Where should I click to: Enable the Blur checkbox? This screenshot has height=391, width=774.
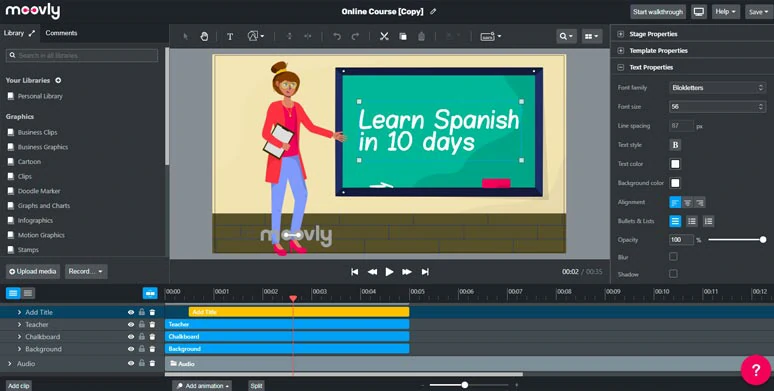pos(673,257)
